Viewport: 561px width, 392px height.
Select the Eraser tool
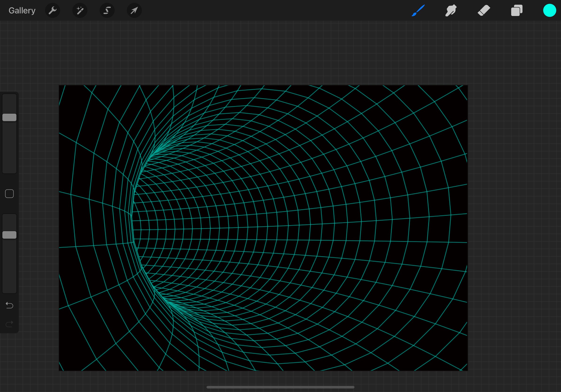[484, 11]
